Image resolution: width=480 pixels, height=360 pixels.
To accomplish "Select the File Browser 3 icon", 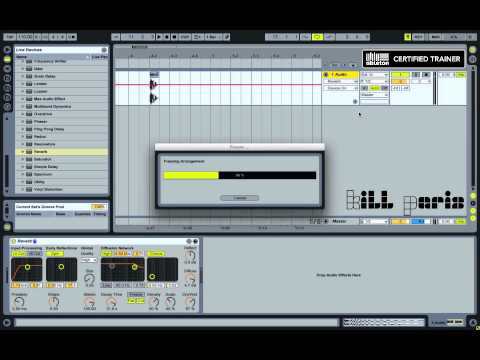I will pos(7,98).
